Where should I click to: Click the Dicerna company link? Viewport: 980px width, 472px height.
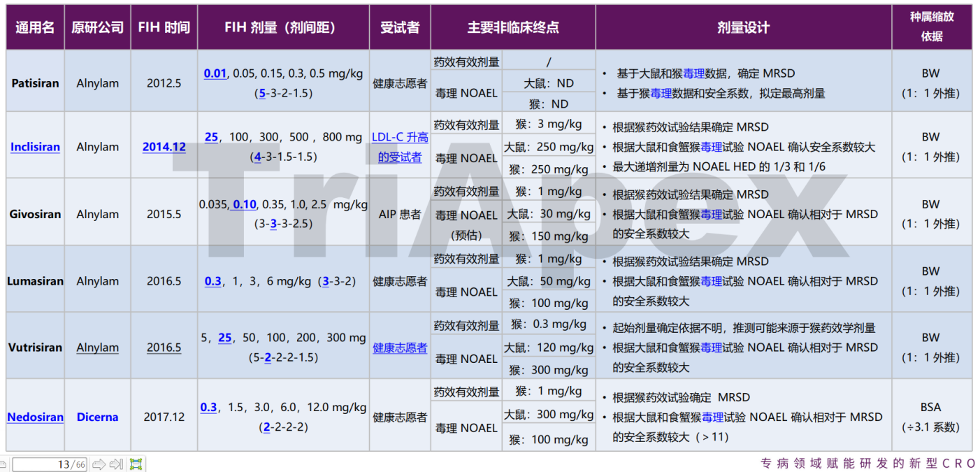97,417
